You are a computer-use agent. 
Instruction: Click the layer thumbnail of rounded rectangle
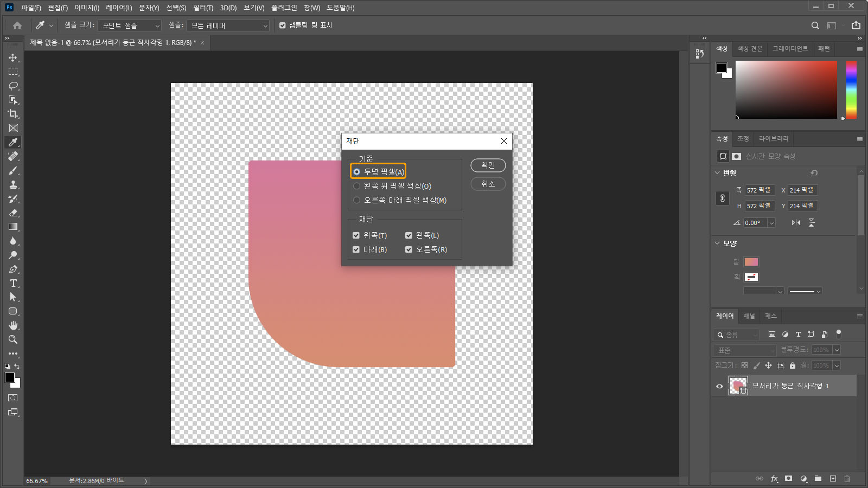[x=738, y=386]
